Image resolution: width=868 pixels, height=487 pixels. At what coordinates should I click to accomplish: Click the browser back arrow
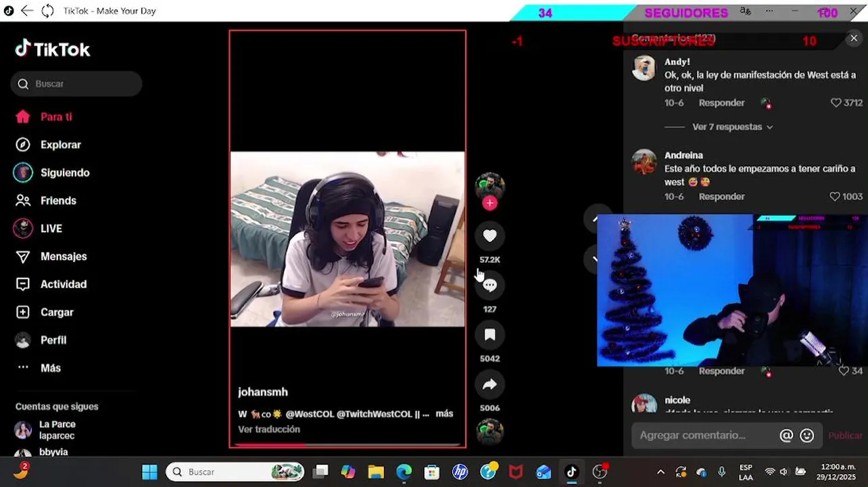[x=27, y=11]
